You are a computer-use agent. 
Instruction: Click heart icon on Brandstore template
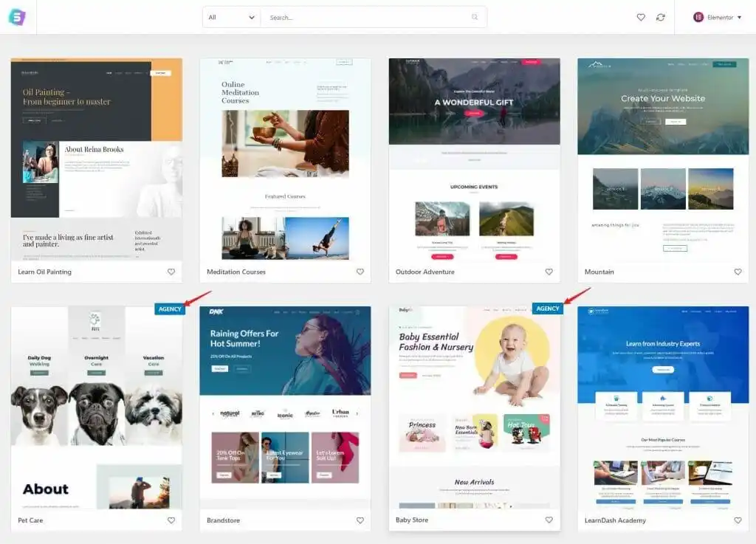click(360, 520)
